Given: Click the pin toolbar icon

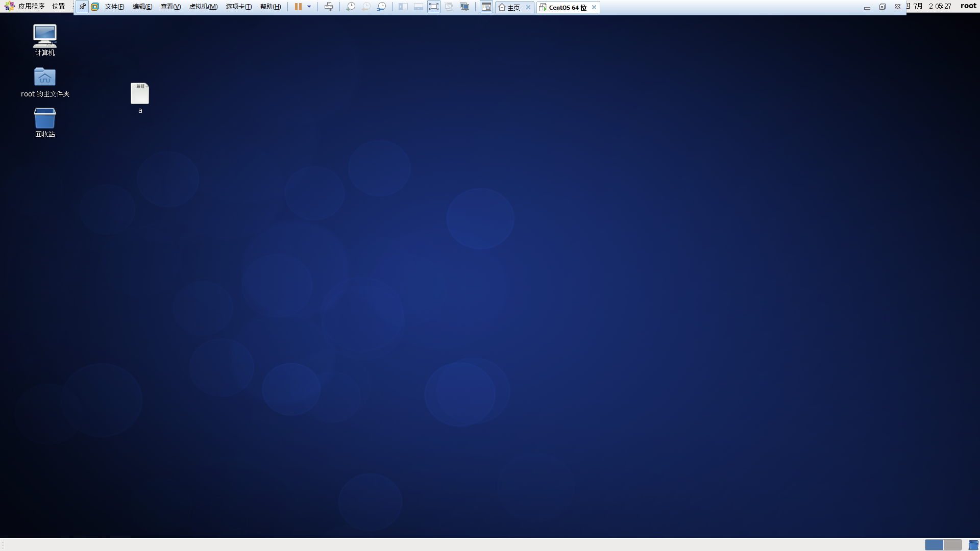Looking at the screenshot, I should [x=82, y=7].
